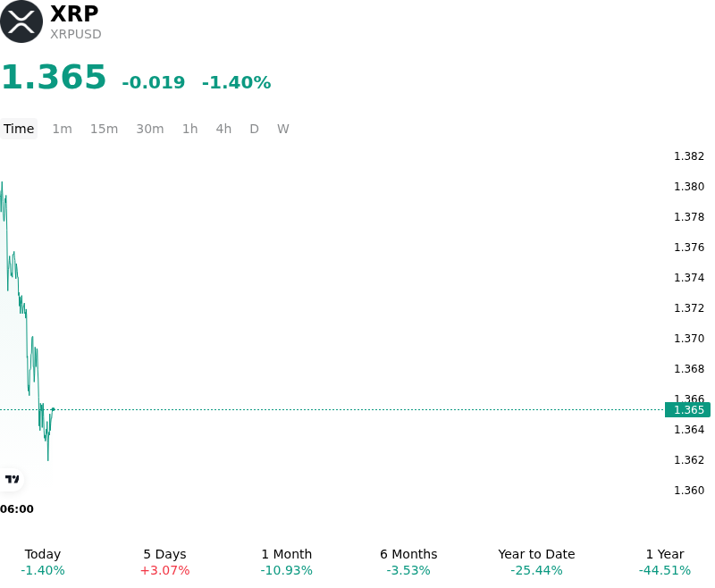Show Year to Date performance range
This screenshot has height=588, width=715.
tap(536, 561)
